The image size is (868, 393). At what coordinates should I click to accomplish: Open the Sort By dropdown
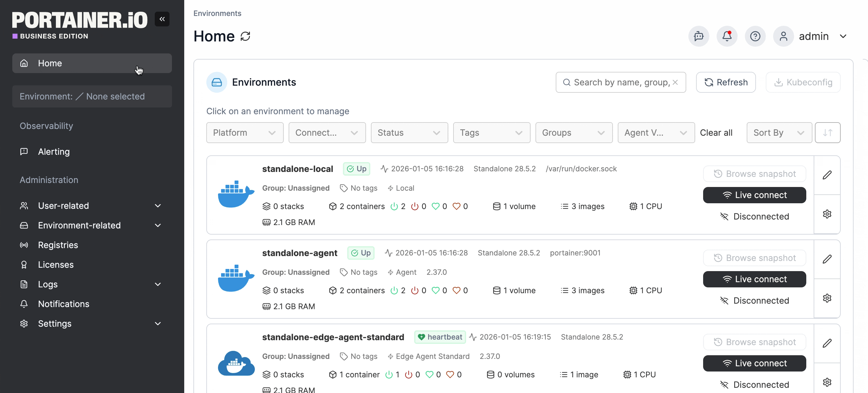coord(779,132)
